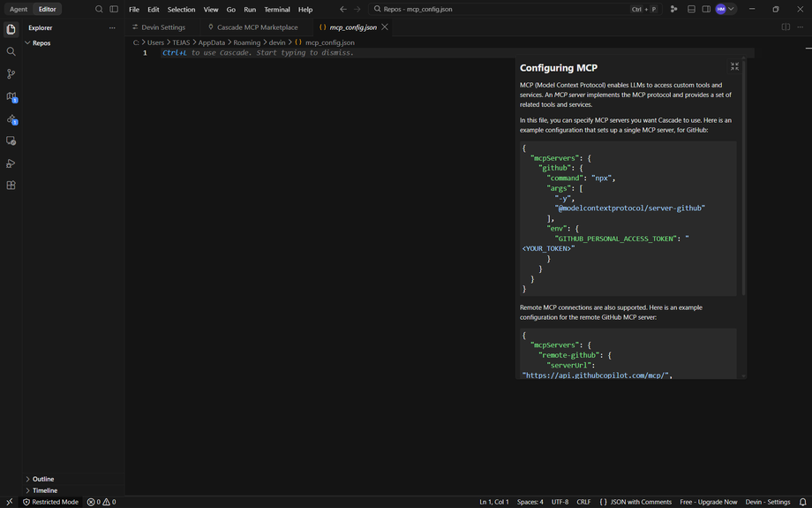
Task: Open the shapes icon view with badge
Action: 11,119
